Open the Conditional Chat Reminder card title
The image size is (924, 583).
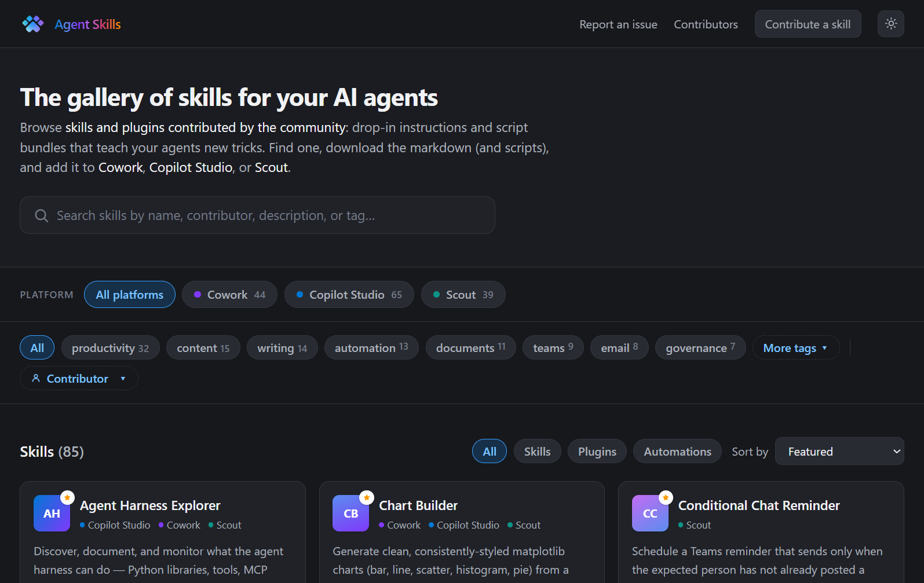(x=759, y=505)
